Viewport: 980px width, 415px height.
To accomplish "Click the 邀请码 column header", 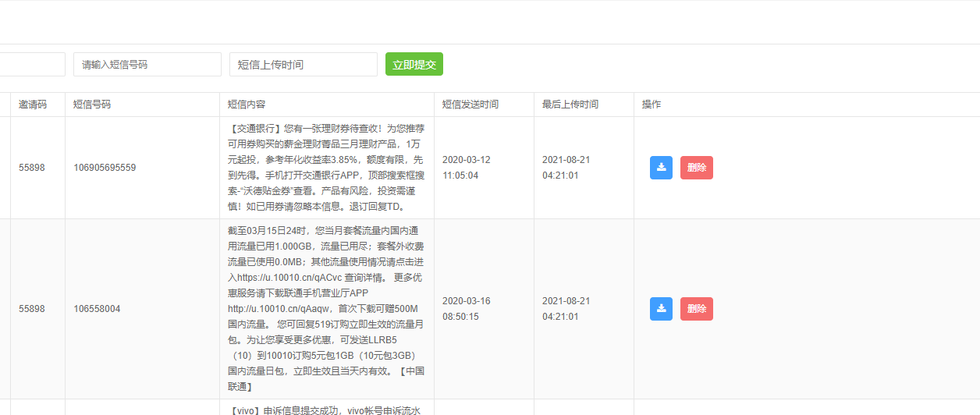I will (33, 105).
